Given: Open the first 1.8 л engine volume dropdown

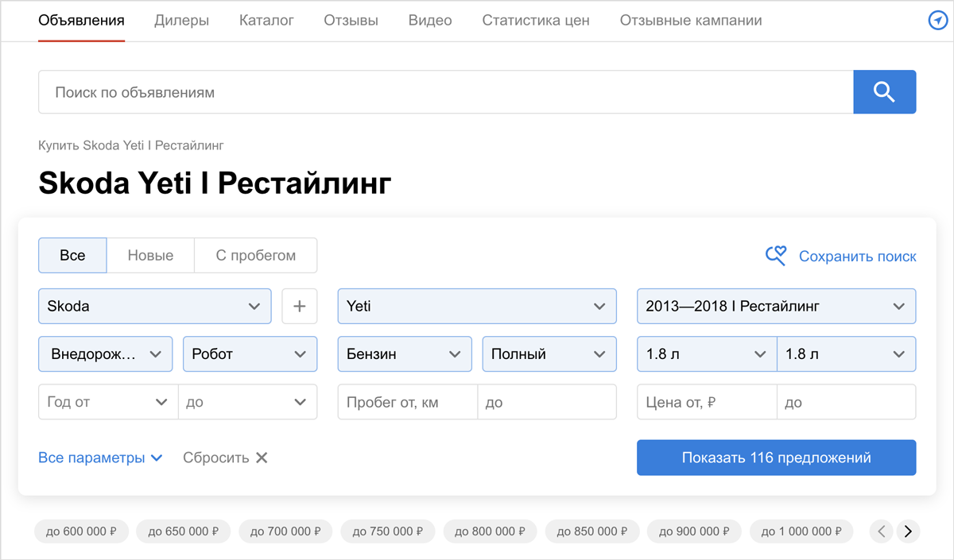Looking at the screenshot, I should (707, 354).
